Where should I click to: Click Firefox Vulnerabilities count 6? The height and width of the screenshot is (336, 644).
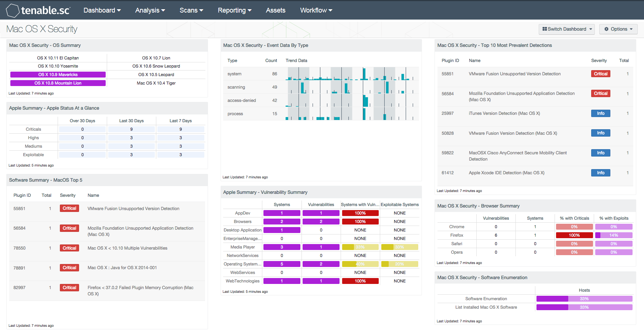click(x=496, y=235)
